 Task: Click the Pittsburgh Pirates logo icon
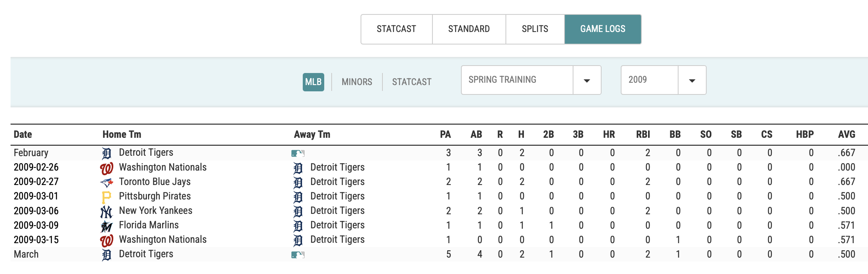106,197
